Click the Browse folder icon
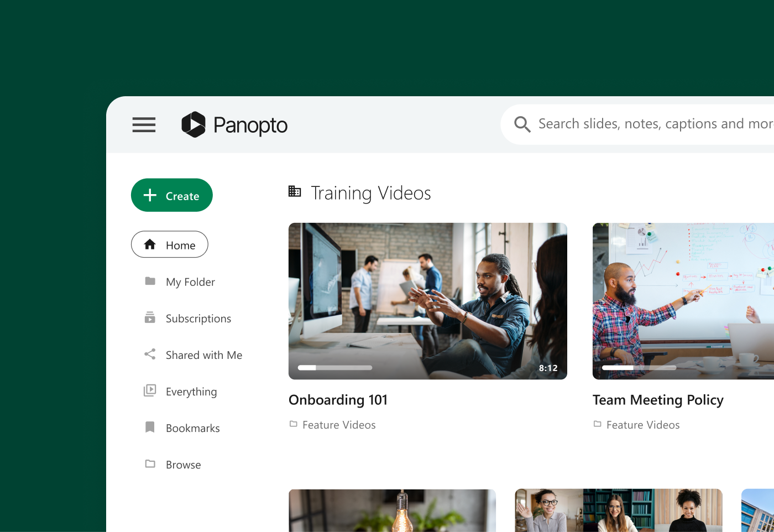 tap(150, 464)
